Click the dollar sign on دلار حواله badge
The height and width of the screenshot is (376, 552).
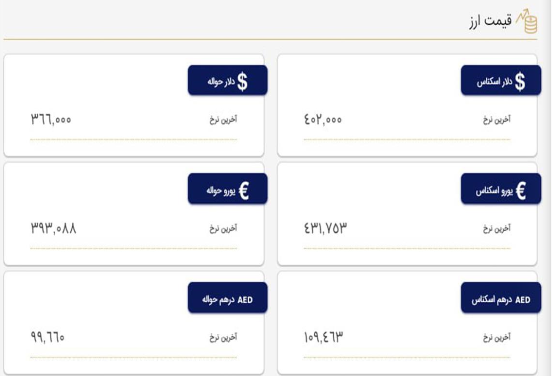(242, 82)
